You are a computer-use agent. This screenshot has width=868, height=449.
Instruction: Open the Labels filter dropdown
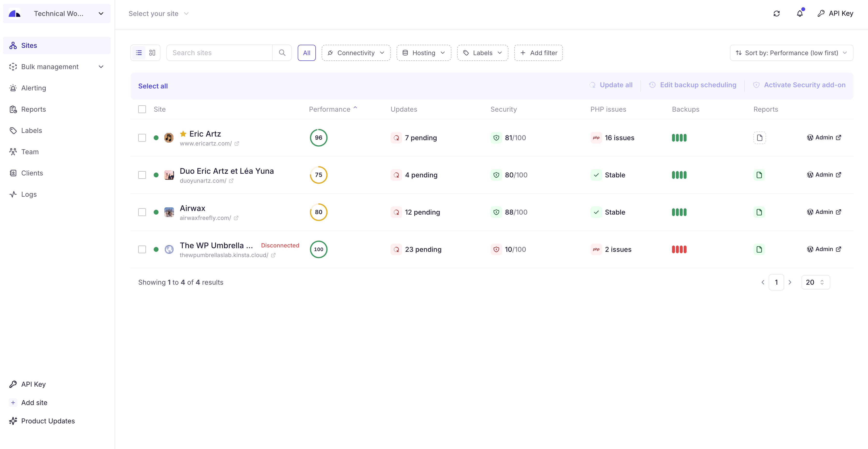[x=483, y=53]
